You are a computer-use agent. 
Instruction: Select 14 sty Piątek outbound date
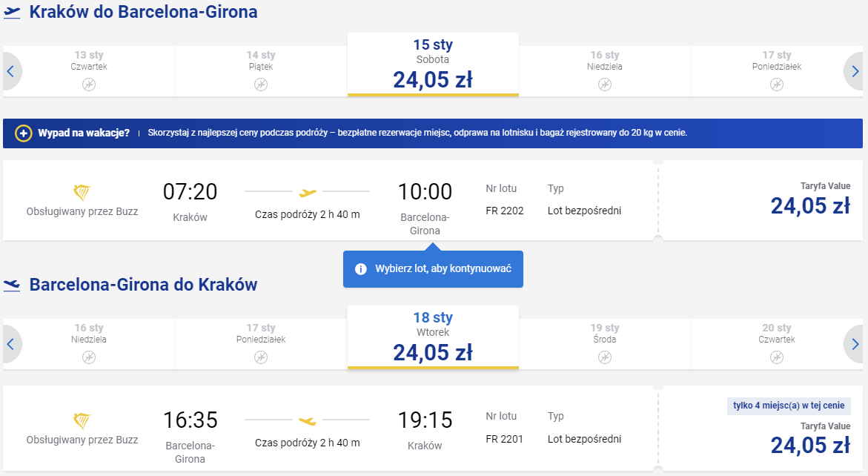[x=261, y=71]
